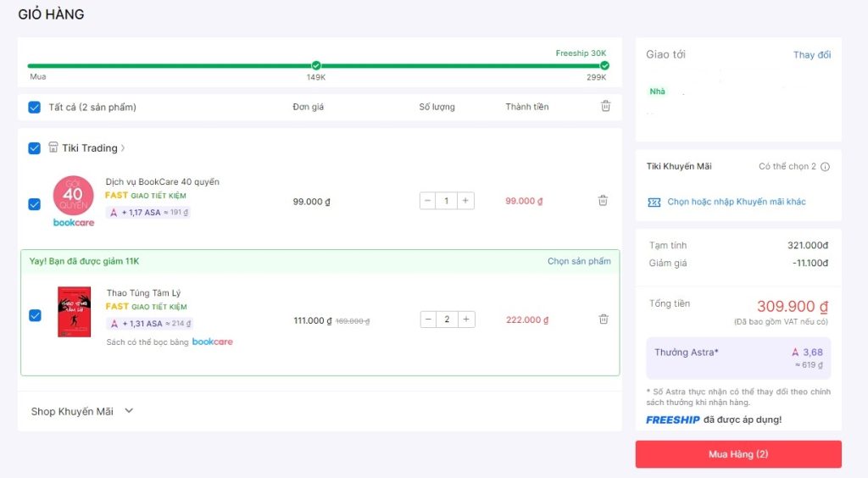Click the Thao Túng Tâm Lý book cover
This screenshot has width=868, height=478.
75,312
